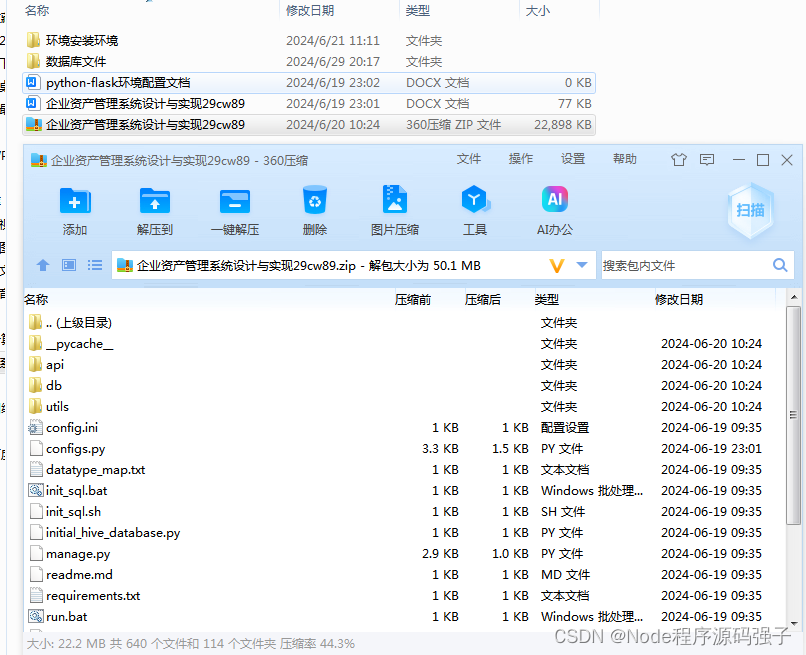Toggle thumbnail view mode
806x655 pixels.
click(x=69, y=265)
